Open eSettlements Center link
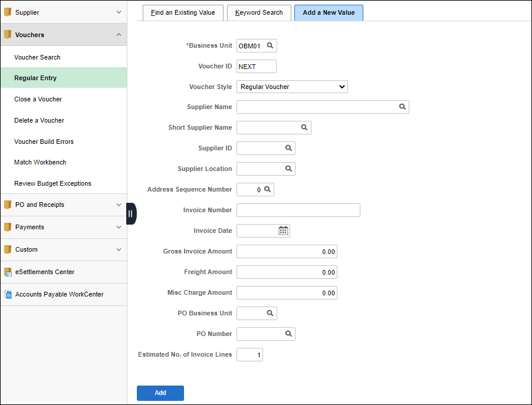Image resolution: width=532 pixels, height=405 pixels. tap(45, 272)
